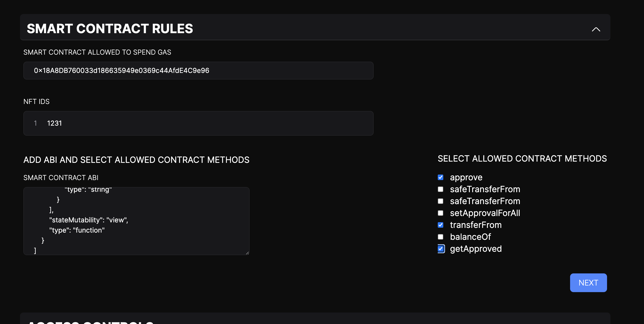Click inside the Smart Contract ABI textarea
Image resolution: width=644 pixels, height=324 pixels.
136,221
